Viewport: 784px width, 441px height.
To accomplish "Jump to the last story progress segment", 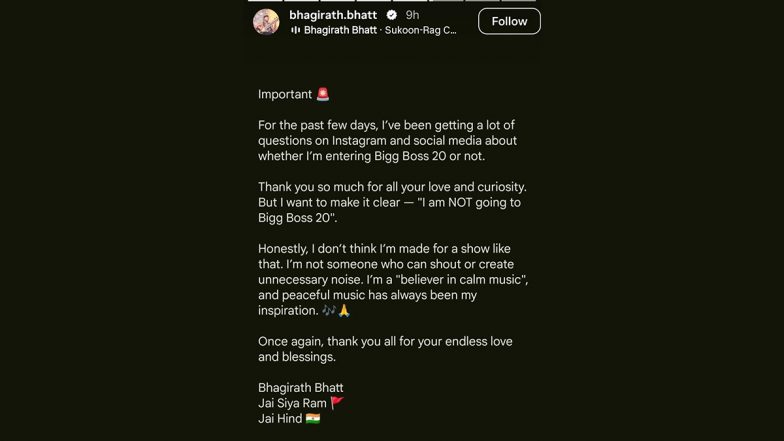I will pyautogui.click(x=518, y=1).
